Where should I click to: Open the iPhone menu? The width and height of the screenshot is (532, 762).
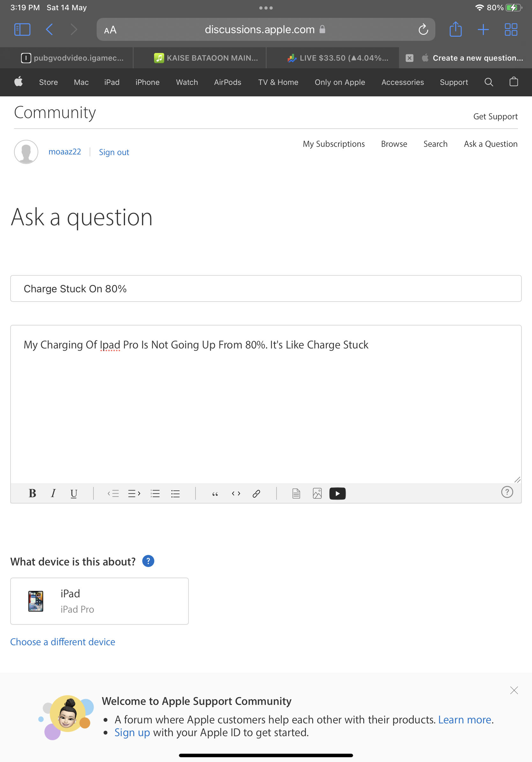point(148,82)
